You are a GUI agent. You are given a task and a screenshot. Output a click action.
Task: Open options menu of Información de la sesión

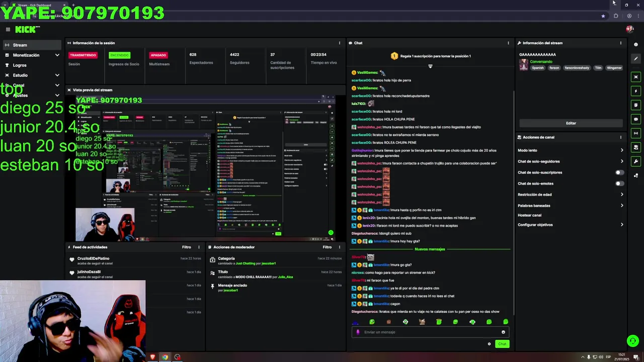[340, 43]
